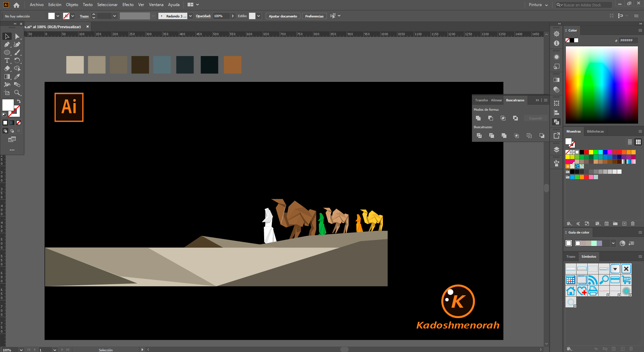This screenshot has height=352, width=644.
Task: Select the Home symbol in Símbolos
Action: pyautogui.click(x=571, y=291)
